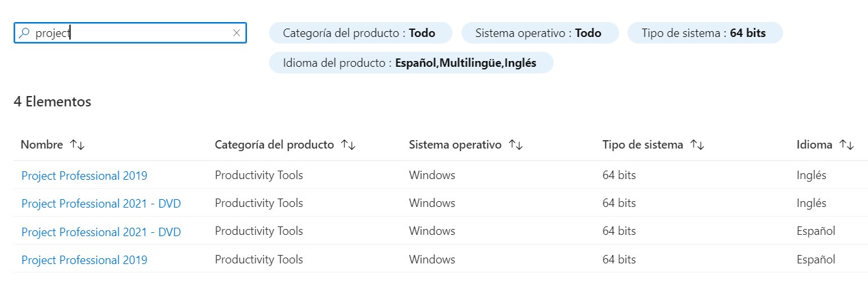Open Project Professional 2021 - DVD Español link
The image size is (868, 290).
(x=101, y=232)
